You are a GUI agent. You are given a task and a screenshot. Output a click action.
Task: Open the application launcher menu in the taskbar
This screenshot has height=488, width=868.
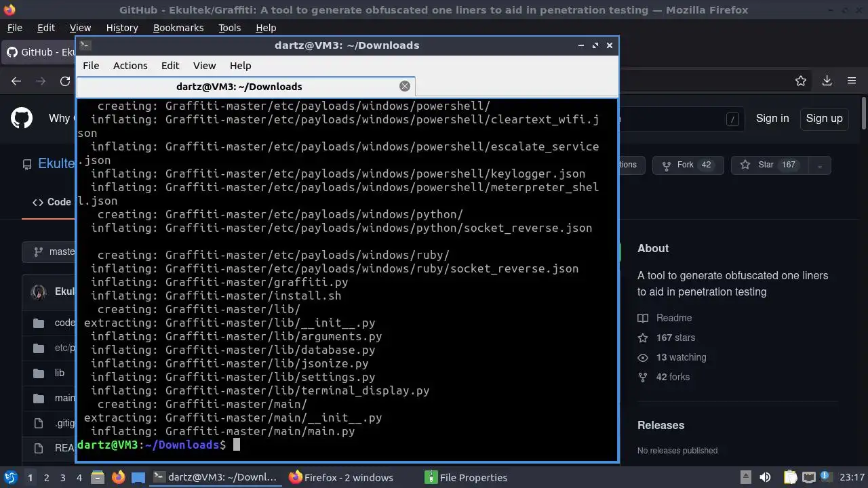coord(10,478)
